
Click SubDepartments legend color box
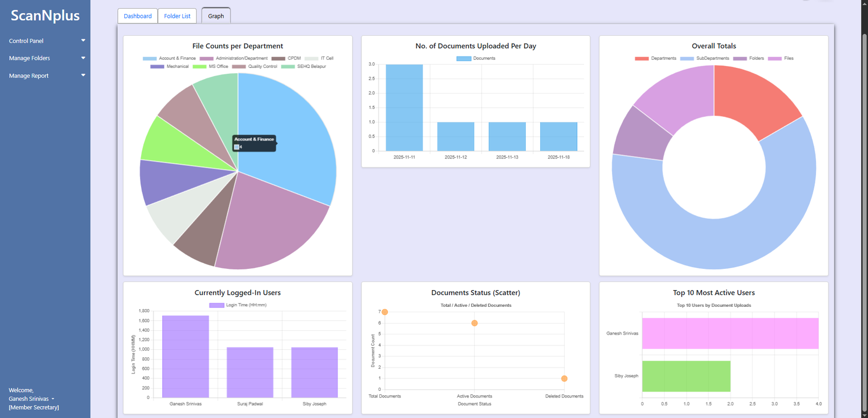click(x=687, y=58)
